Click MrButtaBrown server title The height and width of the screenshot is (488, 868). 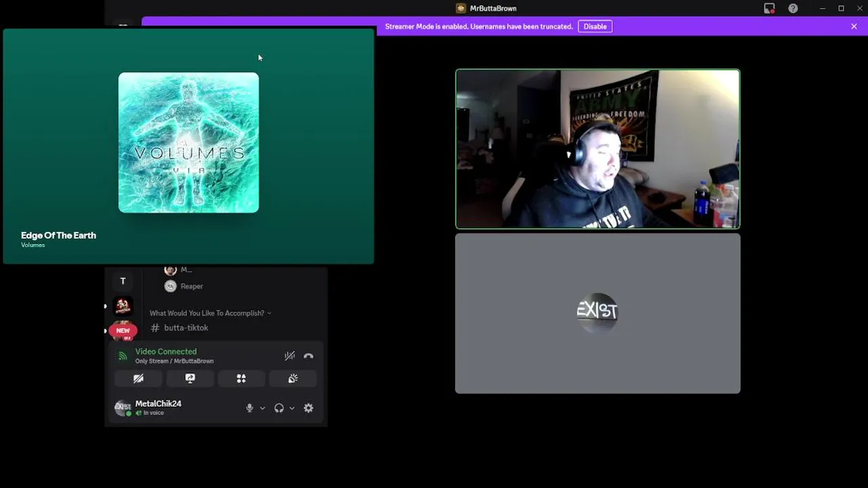(x=493, y=8)
